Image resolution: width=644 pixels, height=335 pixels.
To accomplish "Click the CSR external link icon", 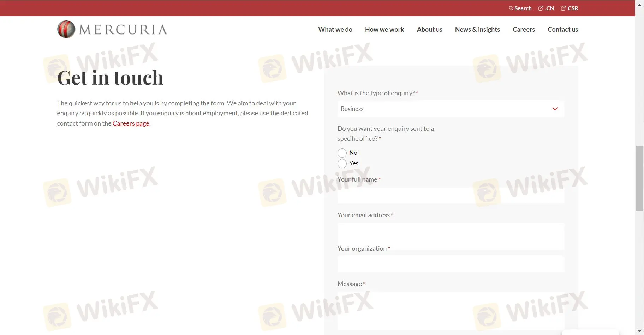I will (563, 8).
